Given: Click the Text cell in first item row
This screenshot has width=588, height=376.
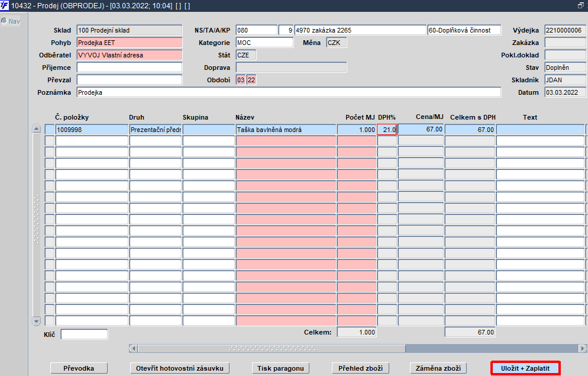Looking at the screenshot, I should pyautogui.click(x=540, y=130).
